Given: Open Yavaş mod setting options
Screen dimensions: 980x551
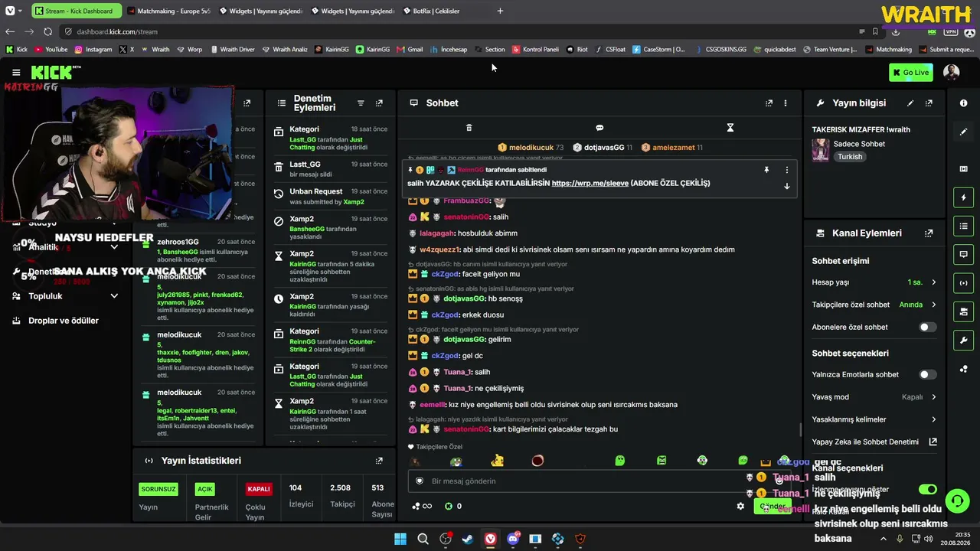Looking at the screenshot, I should tap(874, 397).
